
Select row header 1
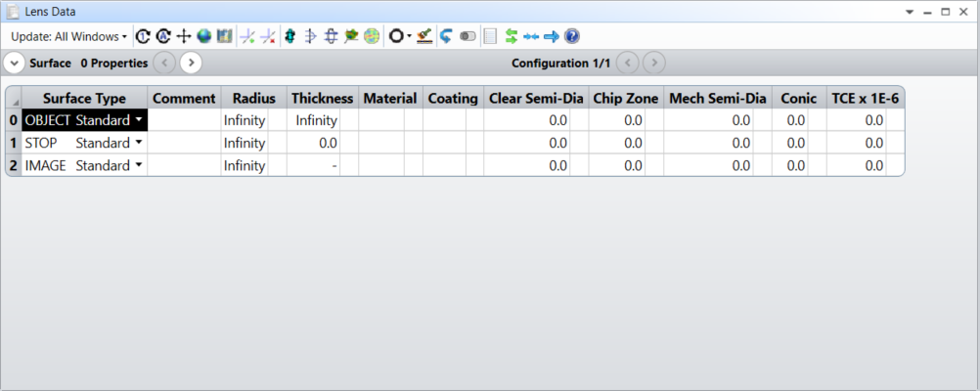[x=14, y=143]
